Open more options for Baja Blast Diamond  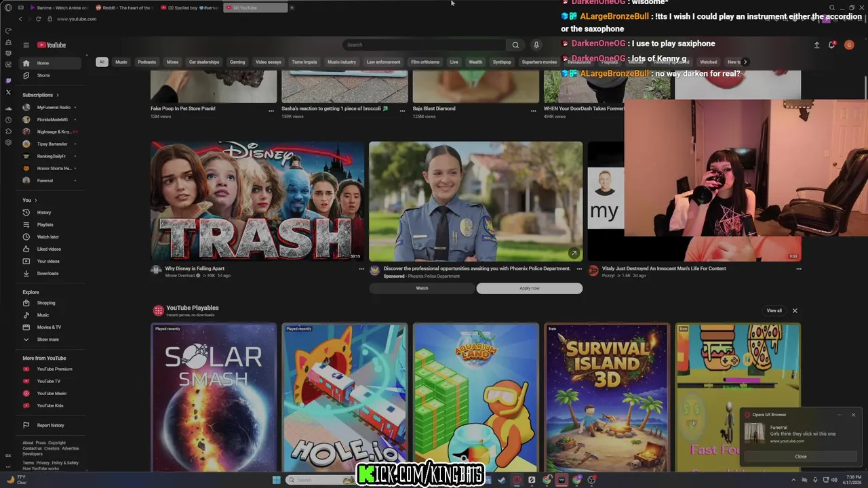pos(533,110)
